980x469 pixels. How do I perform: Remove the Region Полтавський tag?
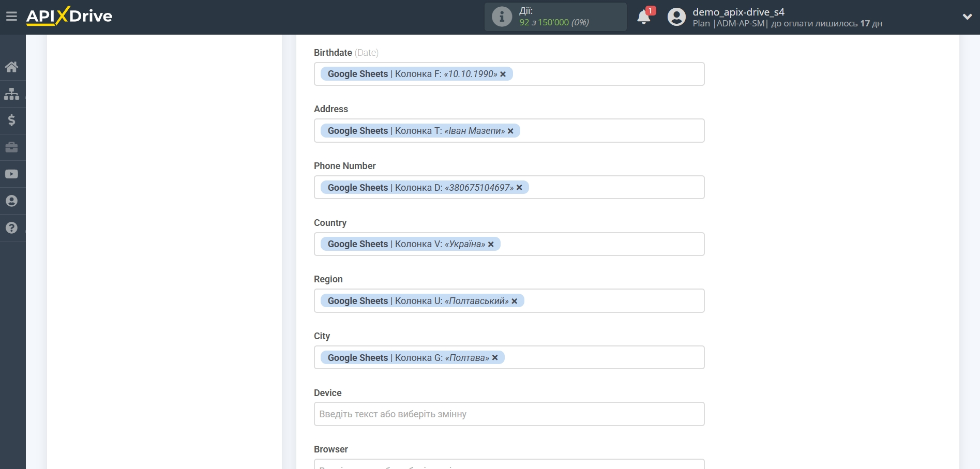tap(515, 301)
